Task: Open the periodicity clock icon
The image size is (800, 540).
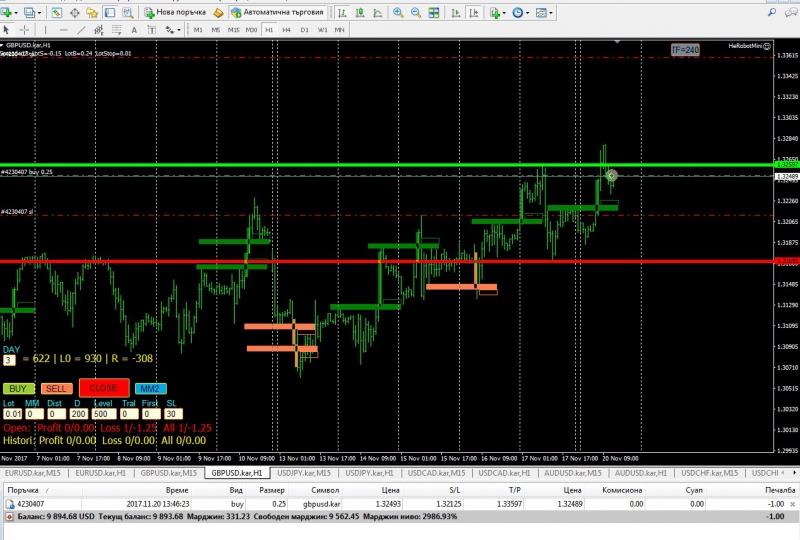Action: coord(517,12)
